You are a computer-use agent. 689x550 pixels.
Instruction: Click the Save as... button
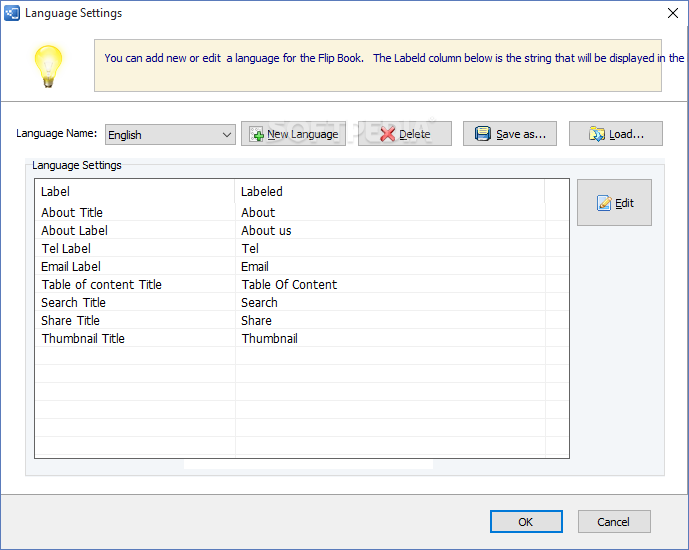coord(510,134)
